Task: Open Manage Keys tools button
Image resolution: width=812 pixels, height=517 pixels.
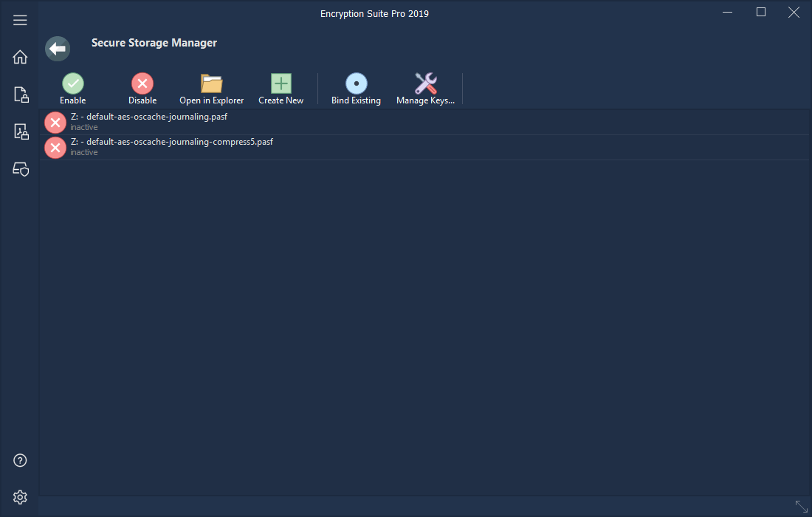Action: (x=425, y=89)
